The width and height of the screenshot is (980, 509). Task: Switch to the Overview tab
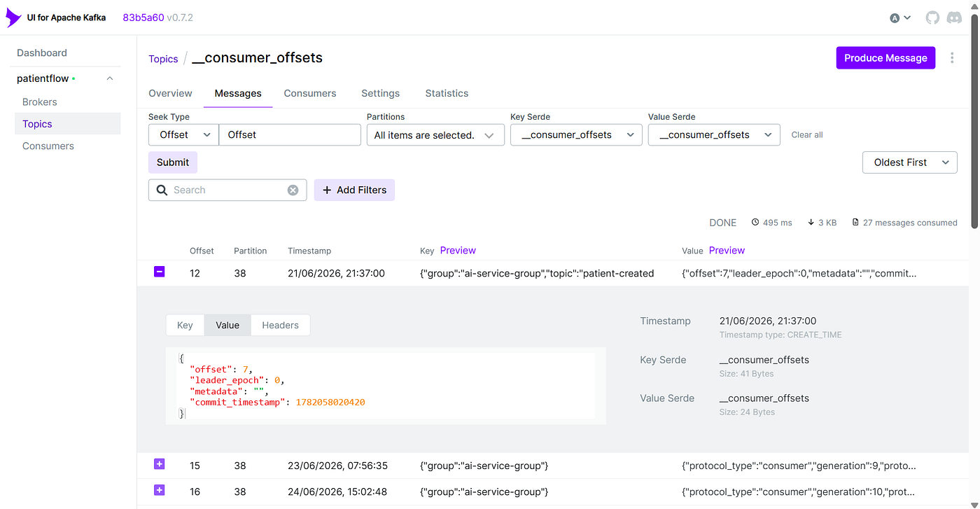pyautogui.click(x=170, y=93)
